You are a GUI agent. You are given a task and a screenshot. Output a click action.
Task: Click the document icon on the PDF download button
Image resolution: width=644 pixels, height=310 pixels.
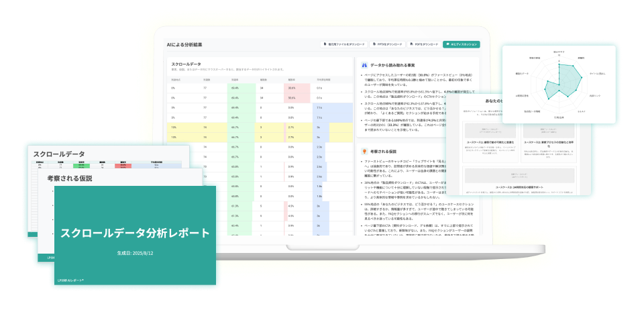pyautogui.click(x=413, y=44)
